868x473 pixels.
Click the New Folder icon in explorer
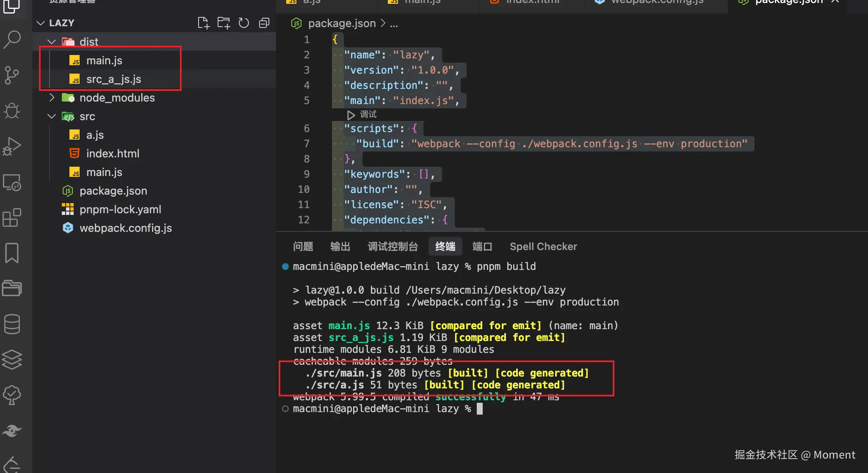[x=224, y=23]
